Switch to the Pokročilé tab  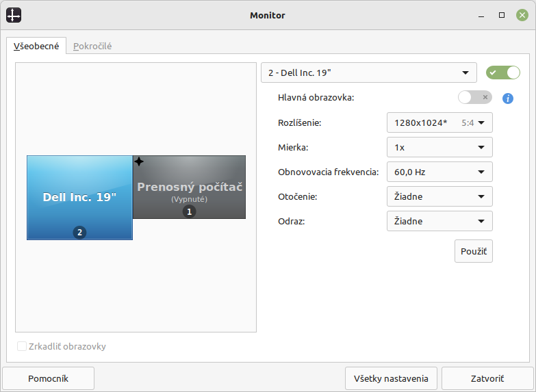pyautogui.click(x=92, y=47)
